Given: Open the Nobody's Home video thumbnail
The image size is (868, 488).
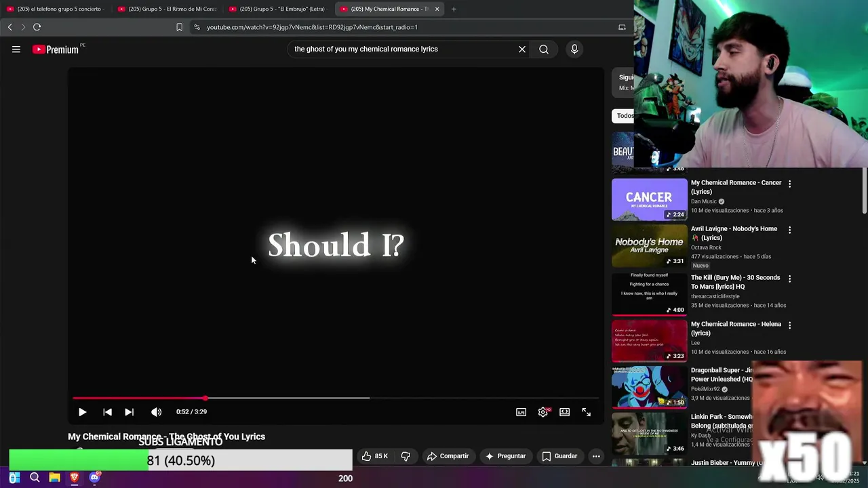Looking at the screenshot, I should 649,245.
